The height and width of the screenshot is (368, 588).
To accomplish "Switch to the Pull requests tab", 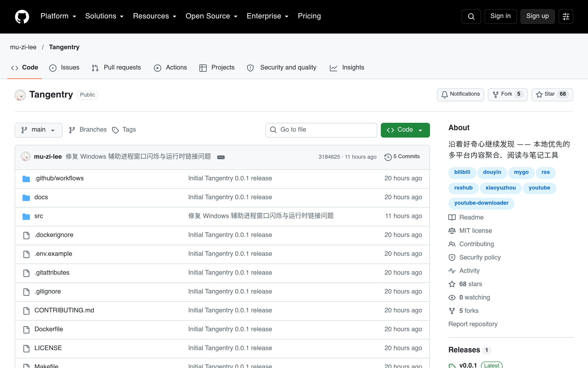I will coord(116,67).
